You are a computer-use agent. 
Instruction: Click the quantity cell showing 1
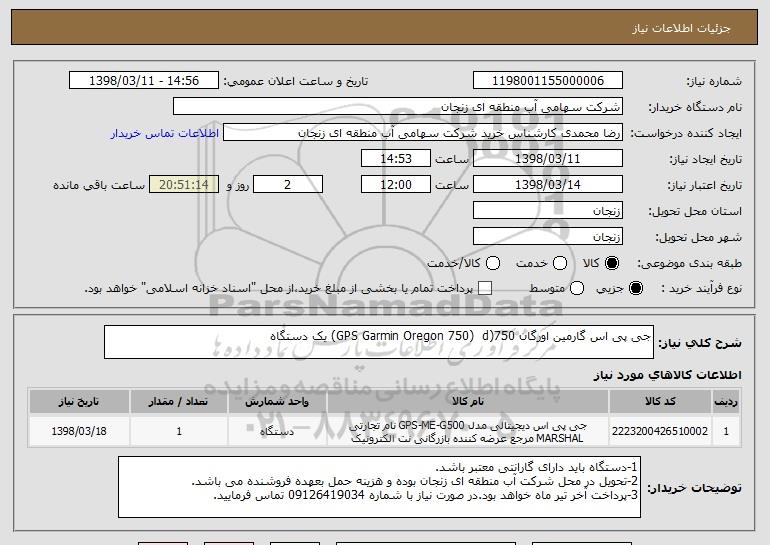tap(179, 431)
